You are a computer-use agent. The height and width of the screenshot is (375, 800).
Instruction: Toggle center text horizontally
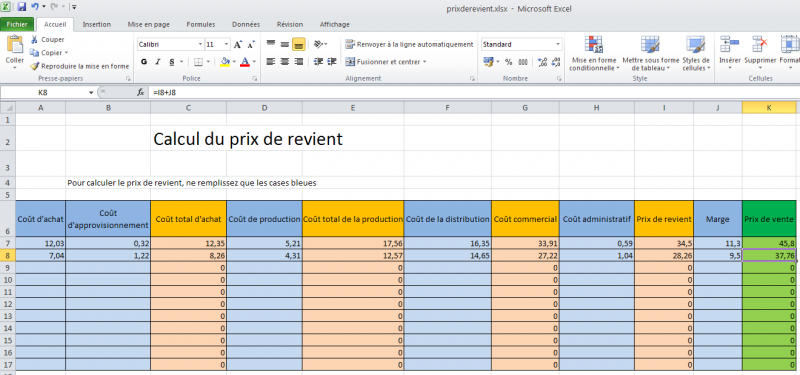285,62
